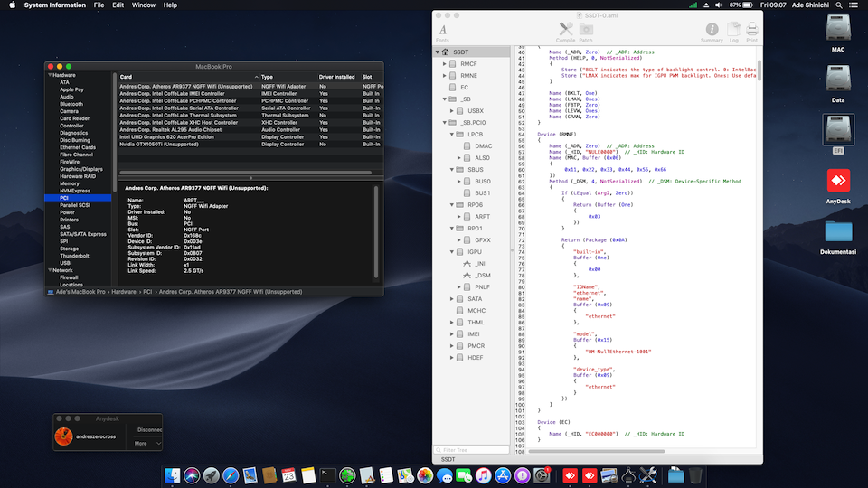This screenshot has height=488, width=868.
Task: Select NVMExpress in the Hardware list
Action: pos(75,191)
